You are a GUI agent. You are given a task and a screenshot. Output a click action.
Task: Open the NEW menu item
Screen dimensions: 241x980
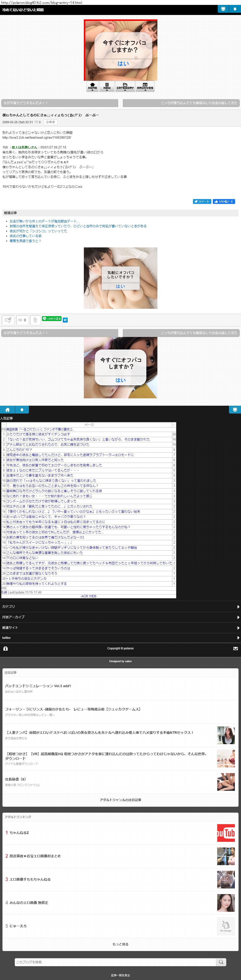coord(107,86)
